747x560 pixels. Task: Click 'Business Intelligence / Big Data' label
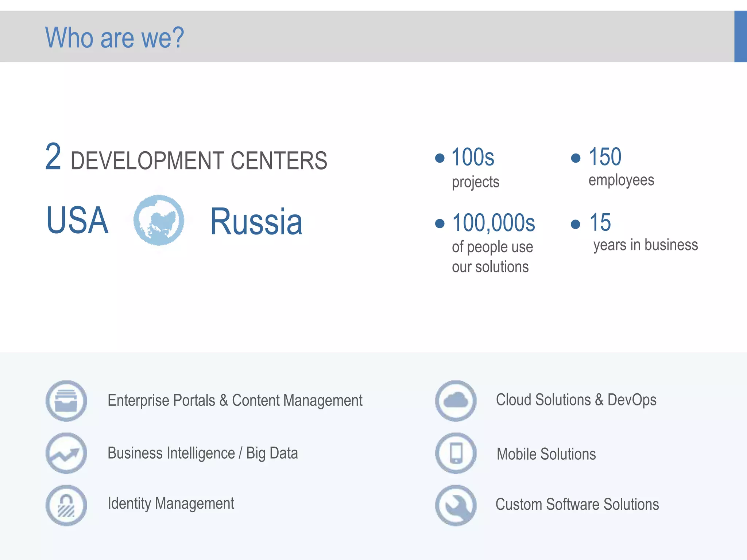click(203, 454)
